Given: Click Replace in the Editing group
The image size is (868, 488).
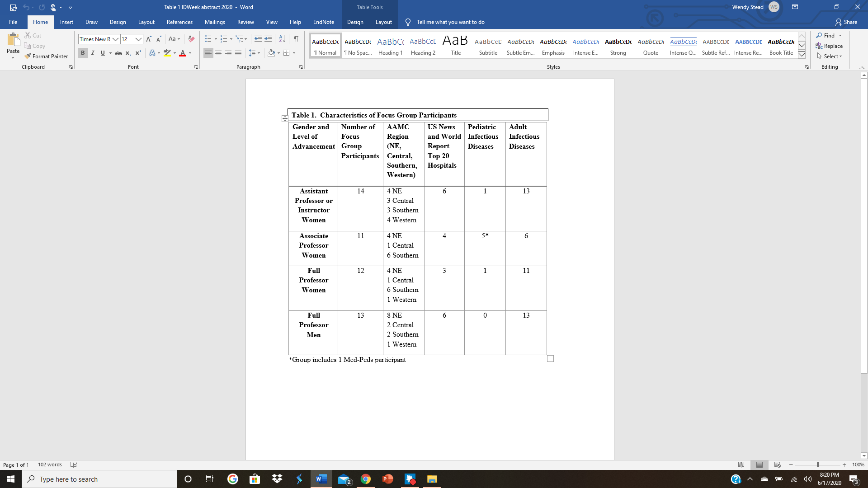Looking at the screenshot, I should 829,46.
